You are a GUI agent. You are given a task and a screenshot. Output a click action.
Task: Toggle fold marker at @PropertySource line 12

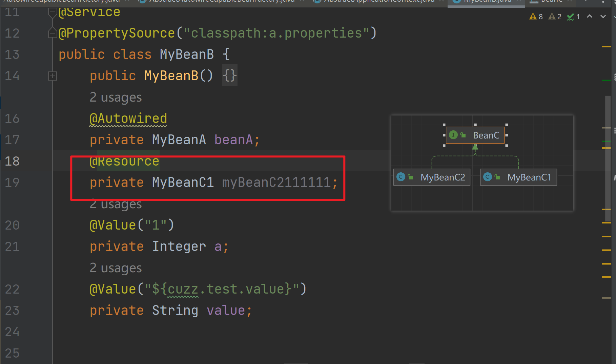point(52,33)
